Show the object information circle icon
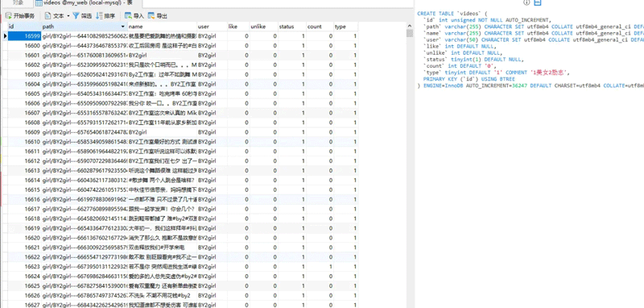 pyautogui.click(x=526, y=2)
